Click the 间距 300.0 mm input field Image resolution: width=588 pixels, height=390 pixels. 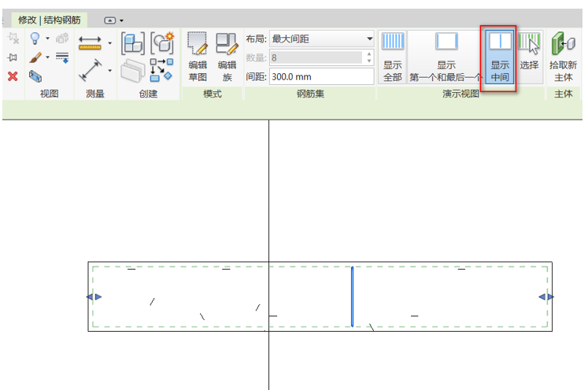coord(322,77)
